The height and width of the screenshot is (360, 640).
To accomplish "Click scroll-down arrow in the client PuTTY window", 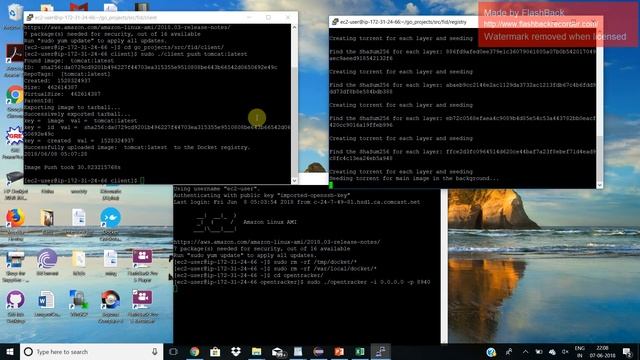I will click(294, 180).
